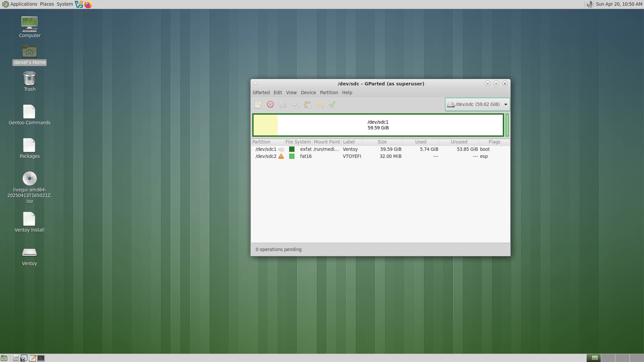Click the red Delete partition icon
This screenshot has height=362, width=644.
[270, 105]
